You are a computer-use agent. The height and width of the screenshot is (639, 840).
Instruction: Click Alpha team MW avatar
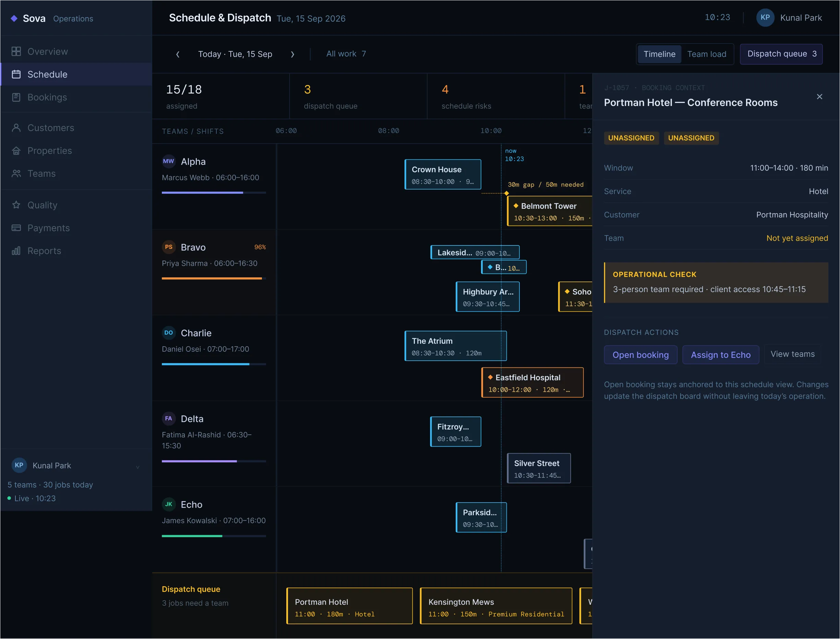(169, 161)
